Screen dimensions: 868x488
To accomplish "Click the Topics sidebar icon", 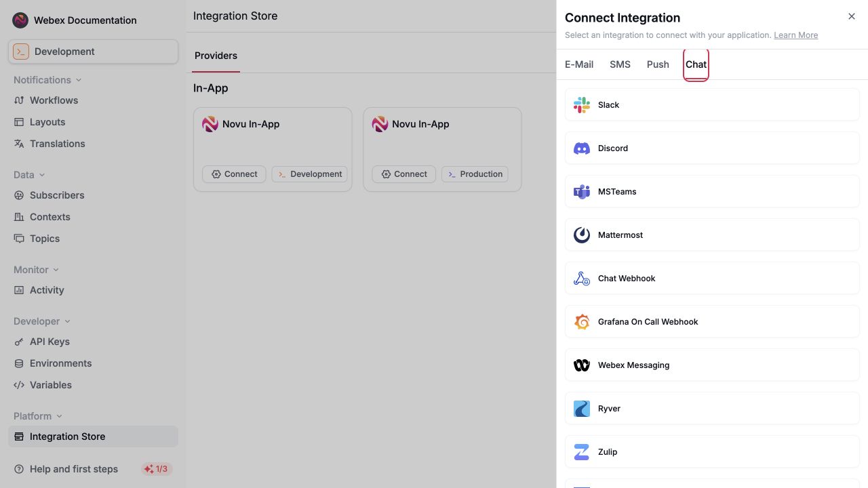I will [19, 239].
